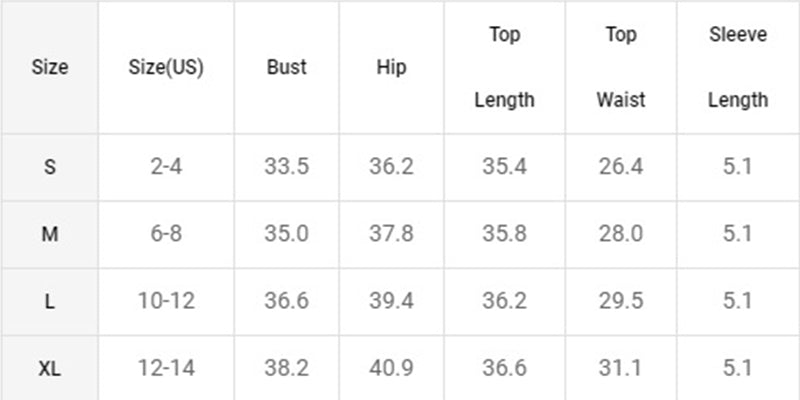Select the Bust column header
The width and height of the screenshot is (800, 400).
tap(287, 68)
